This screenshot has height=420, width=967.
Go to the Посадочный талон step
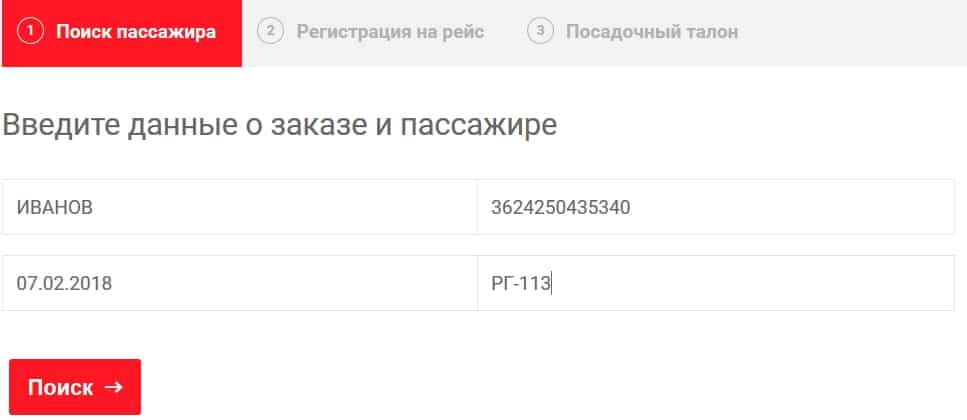coord(652,32)
